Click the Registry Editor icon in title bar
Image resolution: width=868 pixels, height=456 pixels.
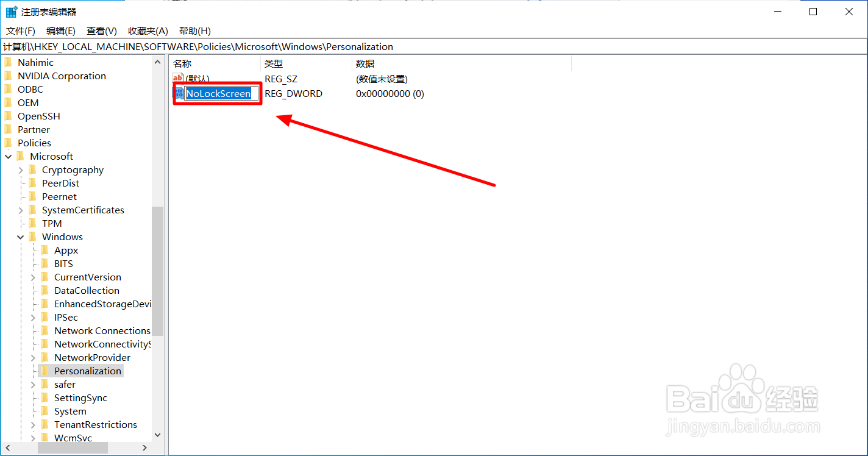tap(10, 10)
